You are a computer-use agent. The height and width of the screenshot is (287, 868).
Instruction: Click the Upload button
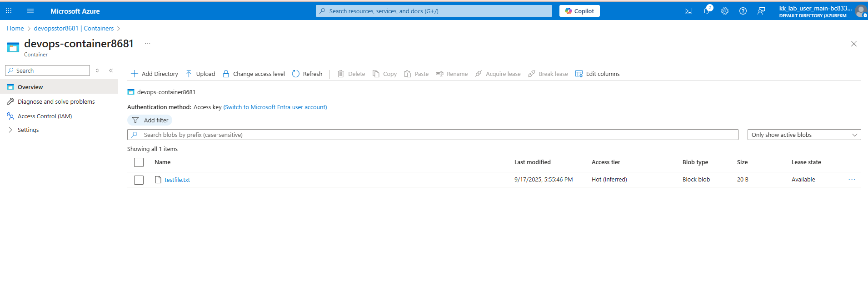tap(200, 74)
